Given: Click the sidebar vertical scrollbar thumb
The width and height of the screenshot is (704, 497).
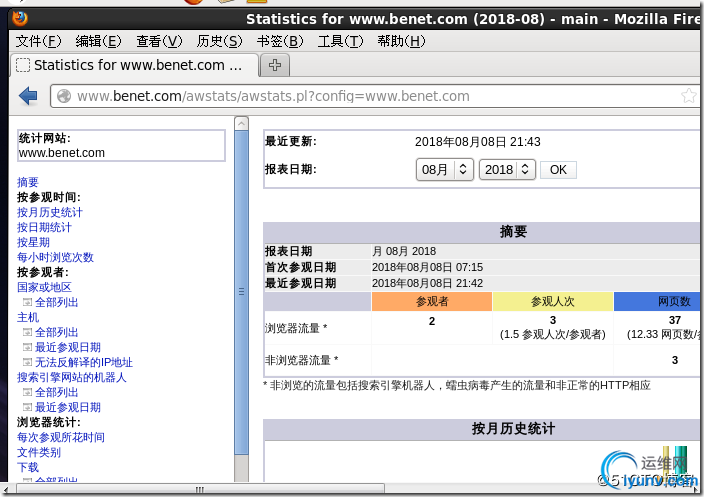Looking at the screenshot, I should pos(242,292).
